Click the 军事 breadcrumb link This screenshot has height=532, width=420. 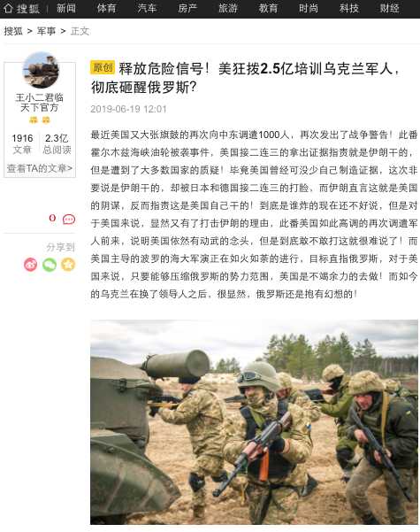(46, 31)
